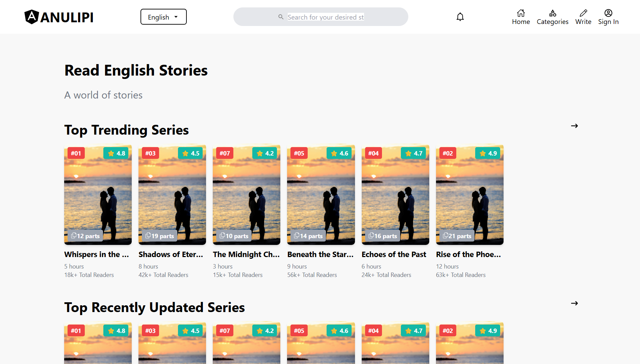Click the search magnifier icon
The width and height of the screenshot is (640, 364).
pos(281,17)
